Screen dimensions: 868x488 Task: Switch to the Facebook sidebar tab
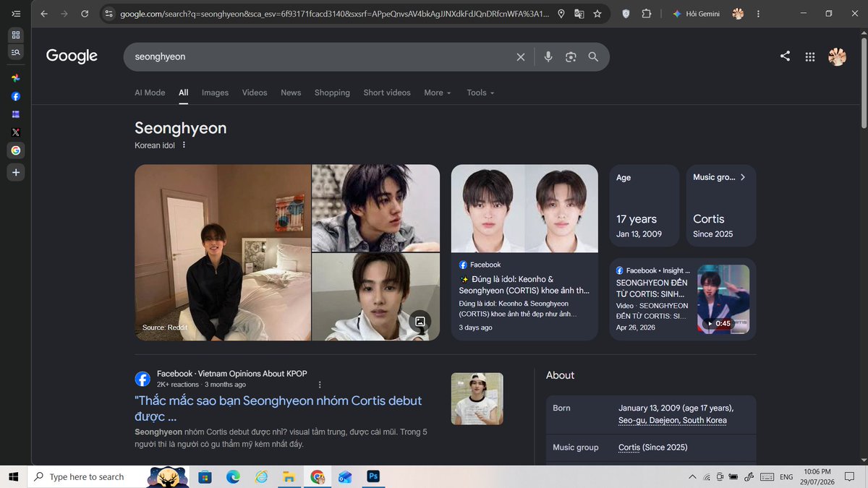(x=16, y=96)
